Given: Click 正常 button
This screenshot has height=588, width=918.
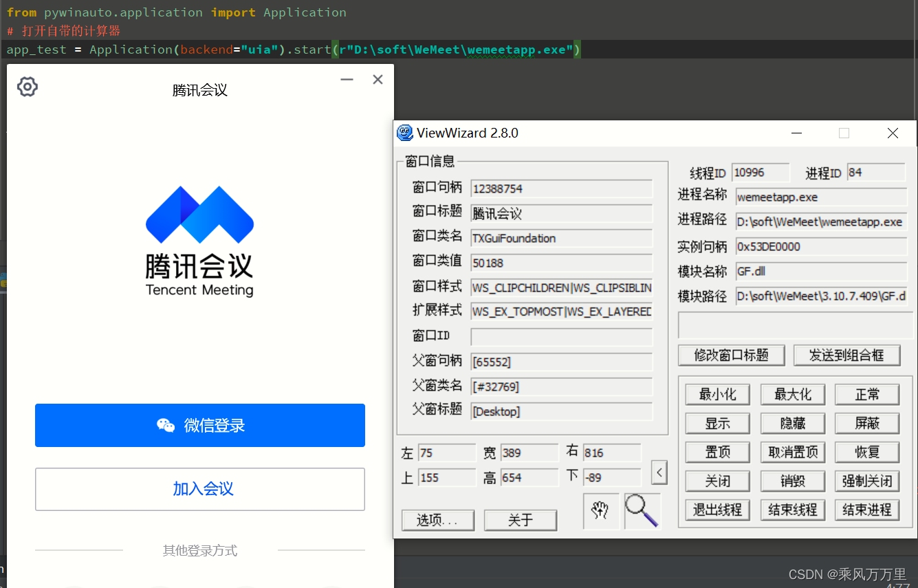Looking at the screenshot, I should pyautogui.click(x=867, y=395).
